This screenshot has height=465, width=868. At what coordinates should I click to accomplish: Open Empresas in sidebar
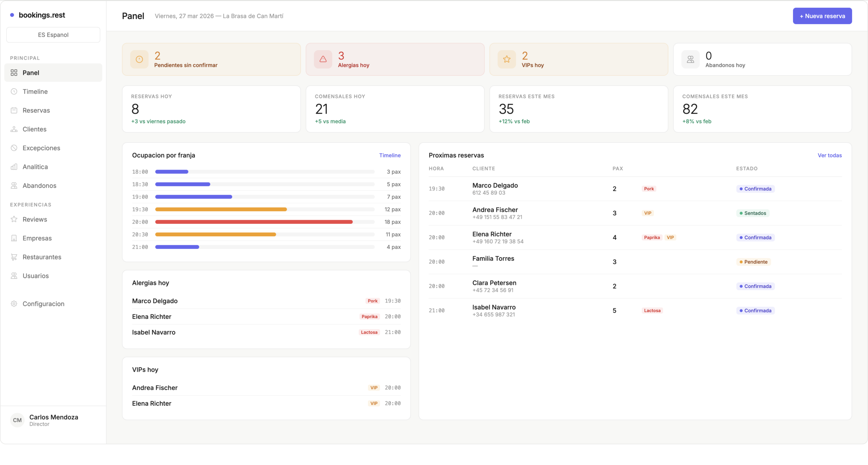point(53,238)
